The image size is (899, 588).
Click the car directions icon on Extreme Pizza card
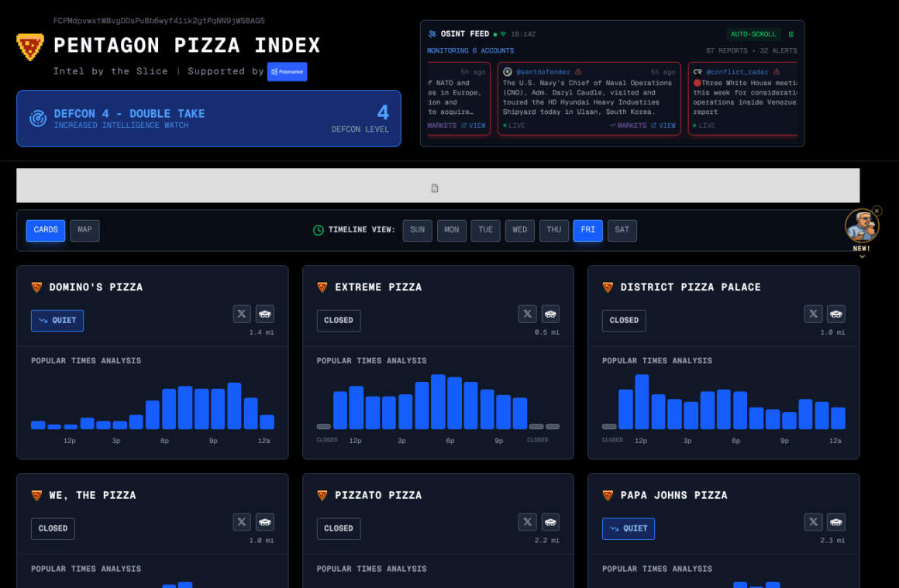(x=550, y=314)
